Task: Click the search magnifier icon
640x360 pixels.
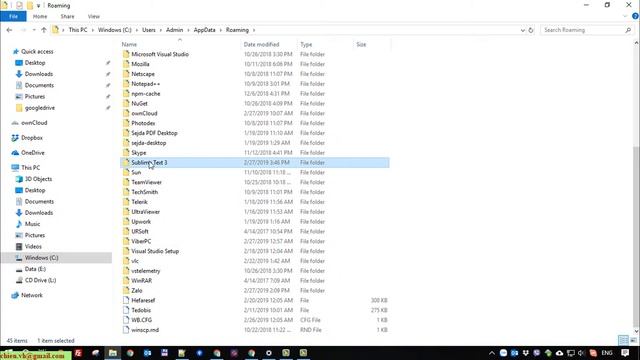Action: (628, 30)
